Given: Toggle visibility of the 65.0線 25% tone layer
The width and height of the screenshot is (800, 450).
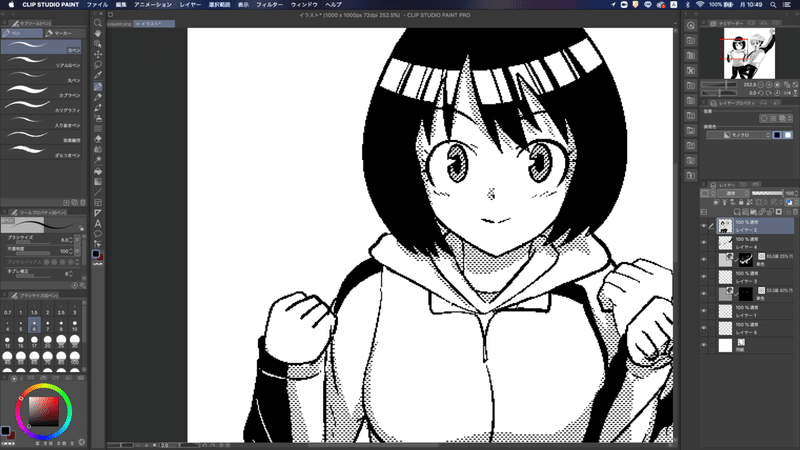Looking at the screenshot, I should [x=704, y=260].
